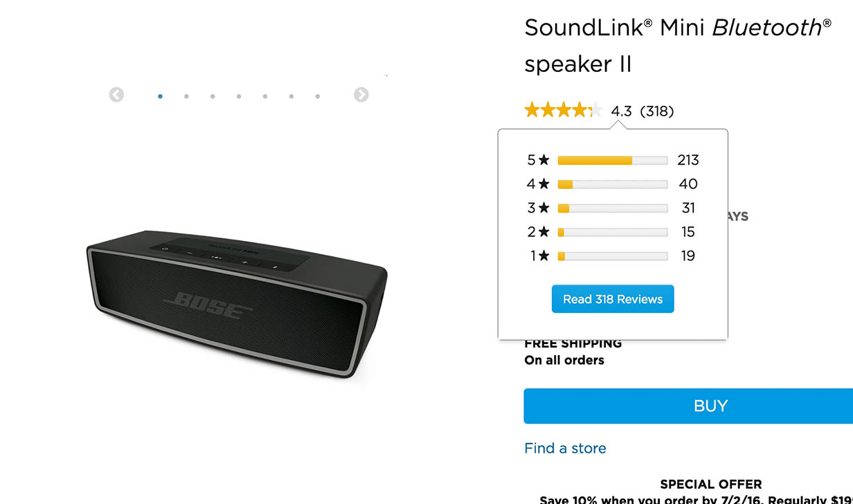
Task: Filter by 5 star rating bar
Action: [x=612, y=161]
